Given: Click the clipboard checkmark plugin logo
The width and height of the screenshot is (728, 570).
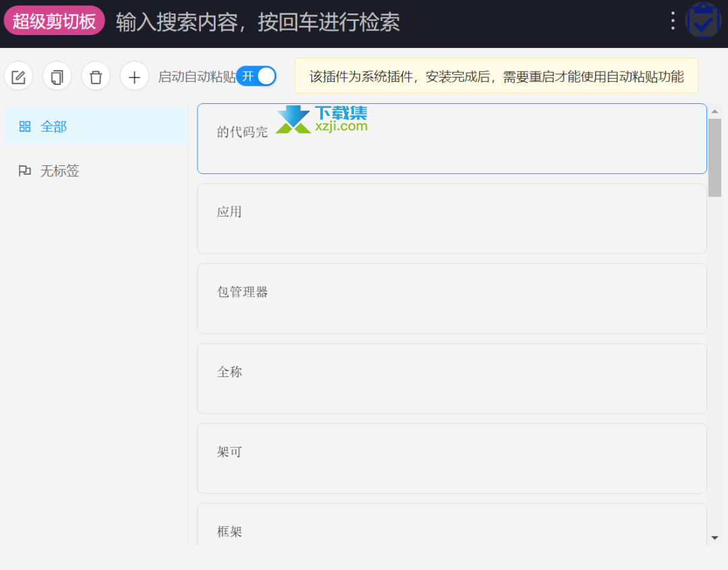Looking at the screenshot, I should point(703,20).
